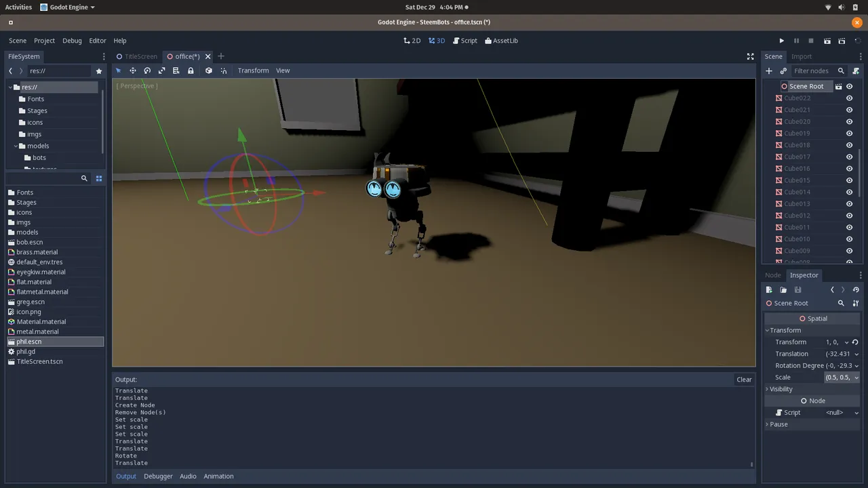Viewport: 868px width, 488px height.
Task: Collapse the models folder in FileSystem tree
Action: [x=16, y=146]
